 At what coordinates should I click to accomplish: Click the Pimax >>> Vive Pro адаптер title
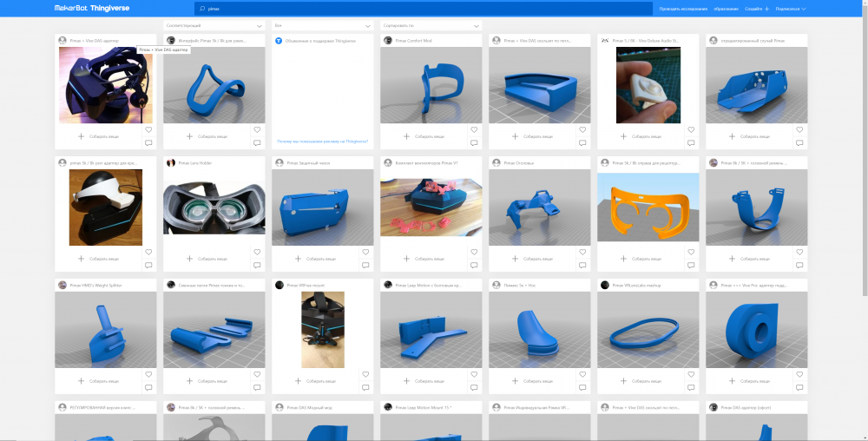754,285
